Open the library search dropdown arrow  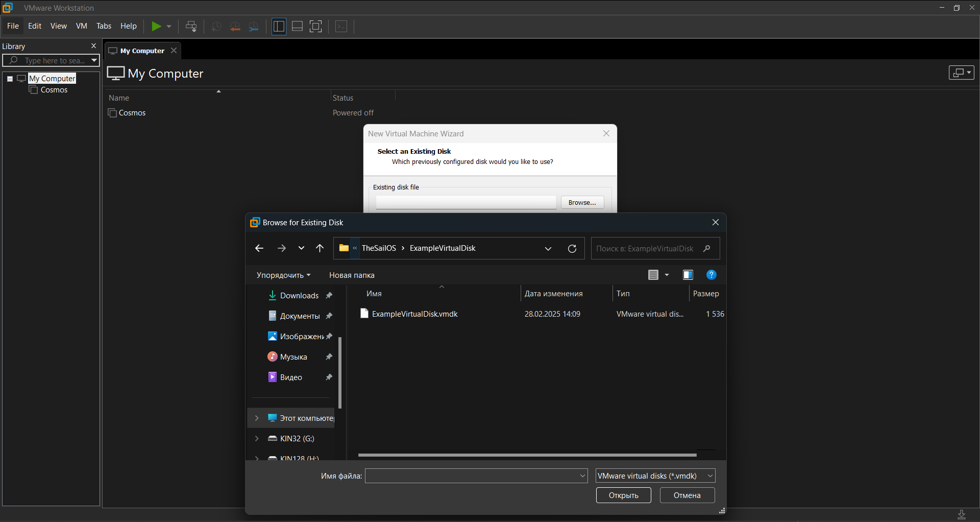[94, 60]
